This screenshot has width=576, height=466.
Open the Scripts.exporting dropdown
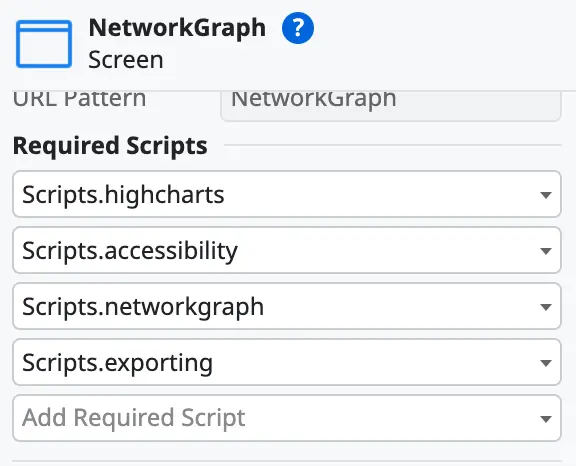click(287, 362)
